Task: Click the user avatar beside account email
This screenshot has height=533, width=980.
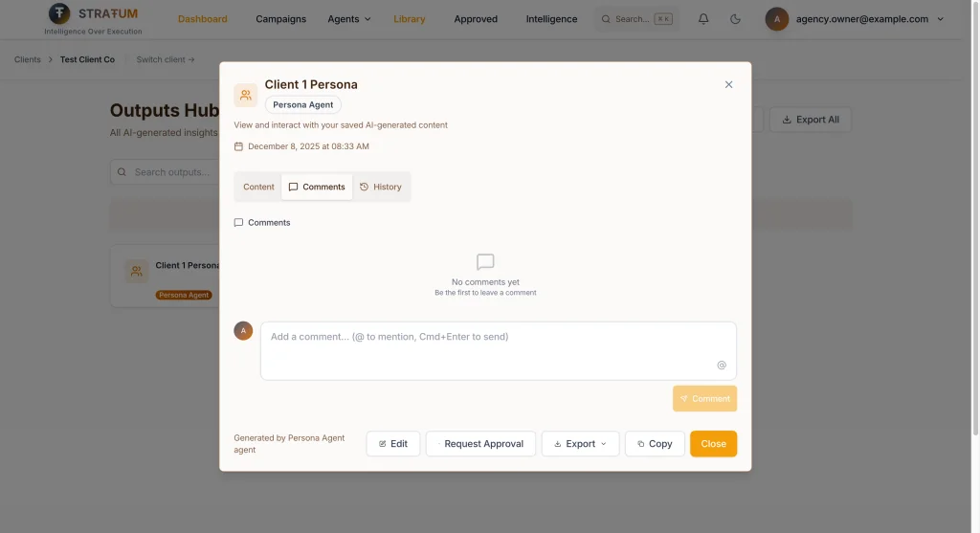Action: 777,19
